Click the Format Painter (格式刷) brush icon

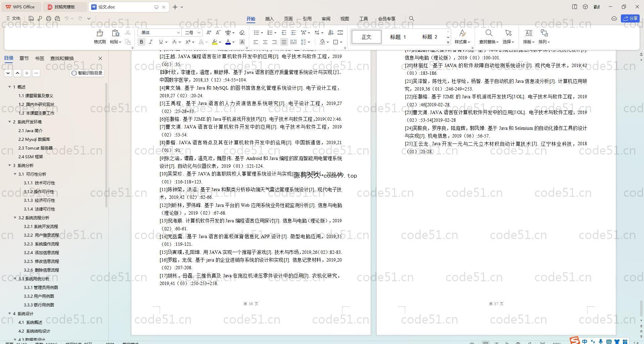pyautogui.click(x=100, y=33)
